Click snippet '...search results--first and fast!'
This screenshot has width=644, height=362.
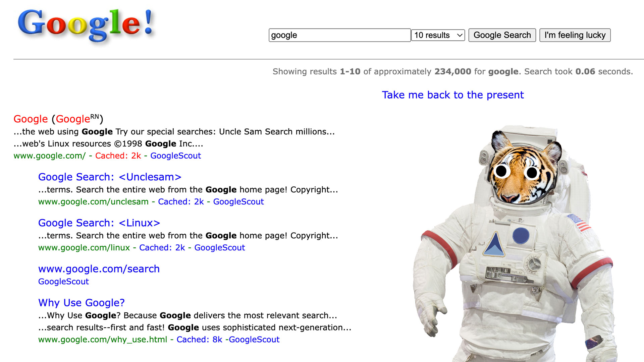pos(195,327)
